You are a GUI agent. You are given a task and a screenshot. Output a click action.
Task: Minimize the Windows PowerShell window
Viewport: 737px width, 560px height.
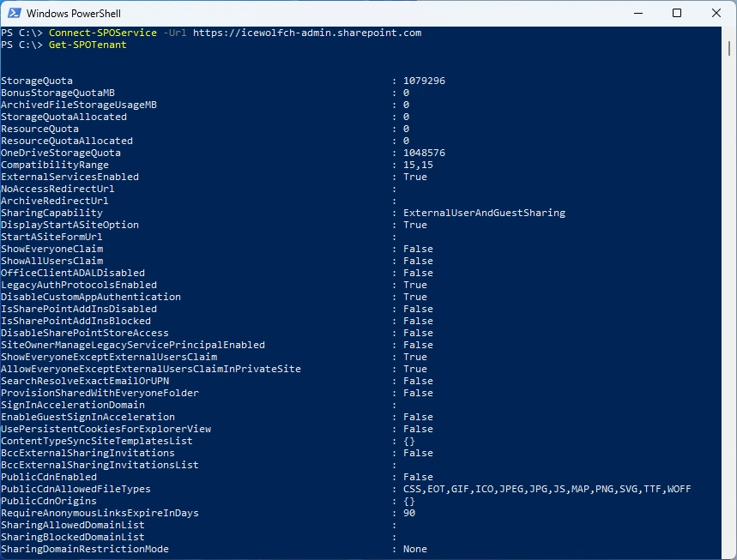pos(637,14)
